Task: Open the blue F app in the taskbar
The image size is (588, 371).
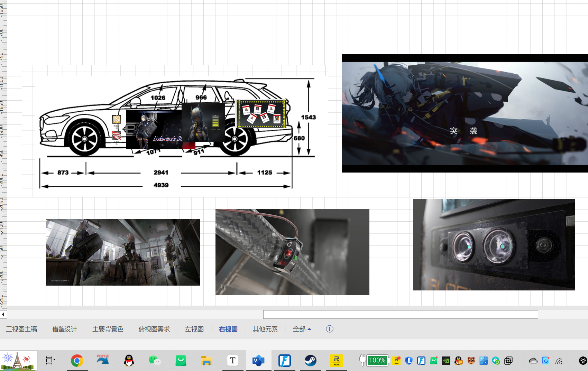Action: pyautogui.click(x=284, y=361)
